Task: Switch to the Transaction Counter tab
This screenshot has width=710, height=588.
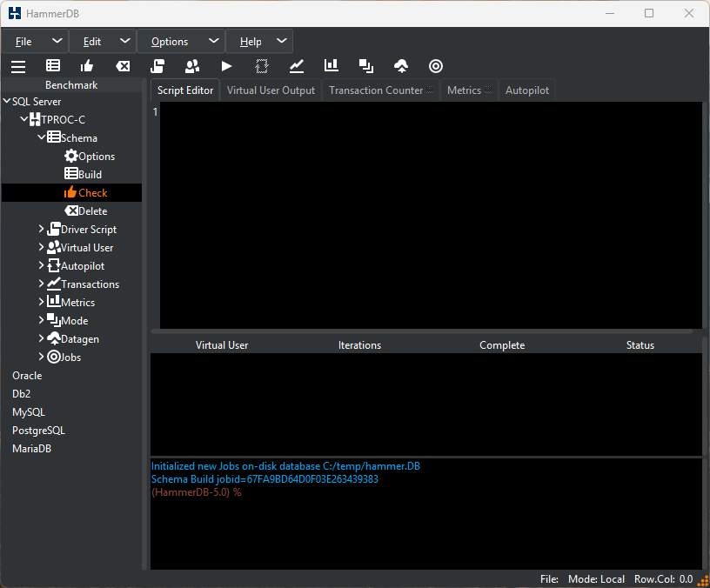Action: [x=381, y=90]
